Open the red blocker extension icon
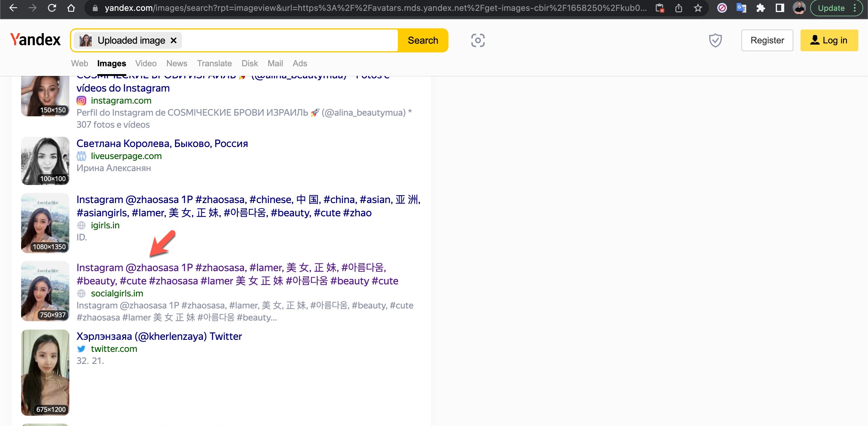 [722, 8]
